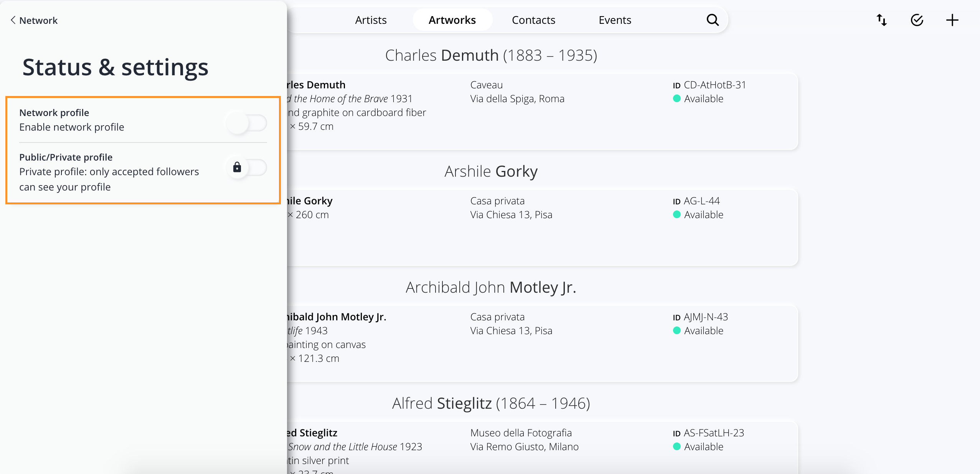Open Arshile Gorky artist heading
980x474 pixels.
point(491,171)
